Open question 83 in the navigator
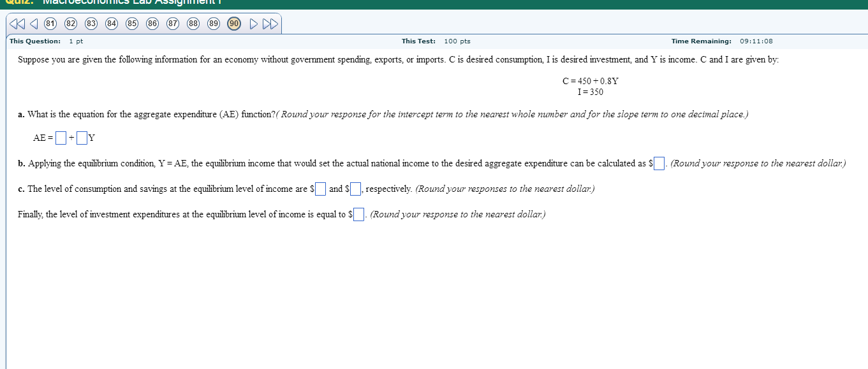Image resolution: width=868 pixels, height=369 pixels. point(90,23)
